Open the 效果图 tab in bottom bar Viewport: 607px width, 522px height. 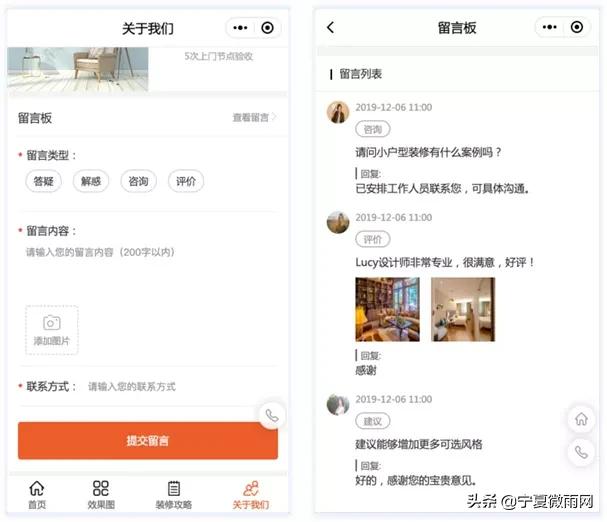point(101,495)
